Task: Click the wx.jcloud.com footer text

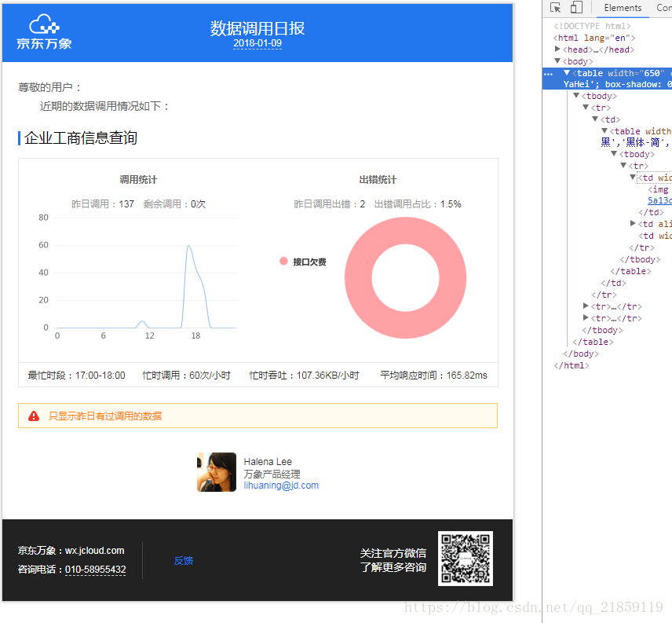Action: tap(95, 551)
